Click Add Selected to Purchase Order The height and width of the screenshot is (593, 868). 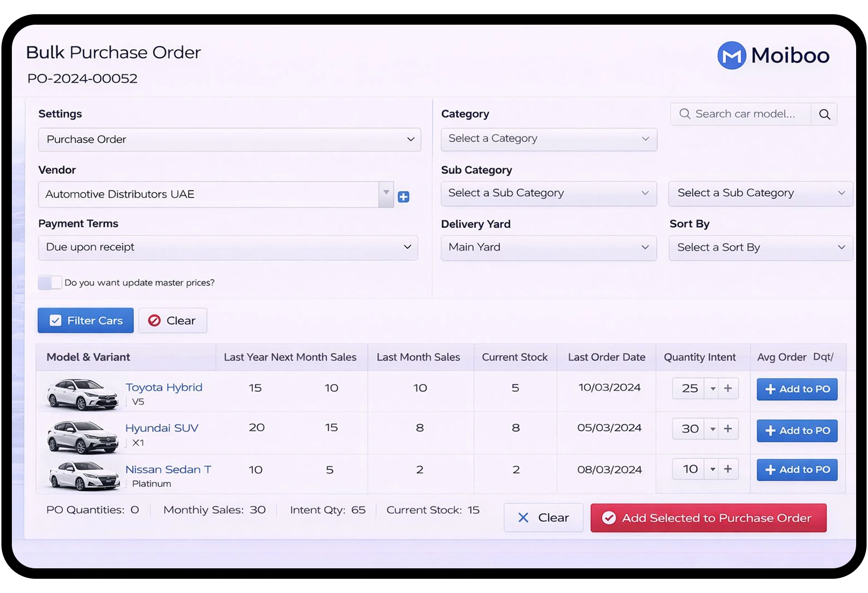point(709,518)
